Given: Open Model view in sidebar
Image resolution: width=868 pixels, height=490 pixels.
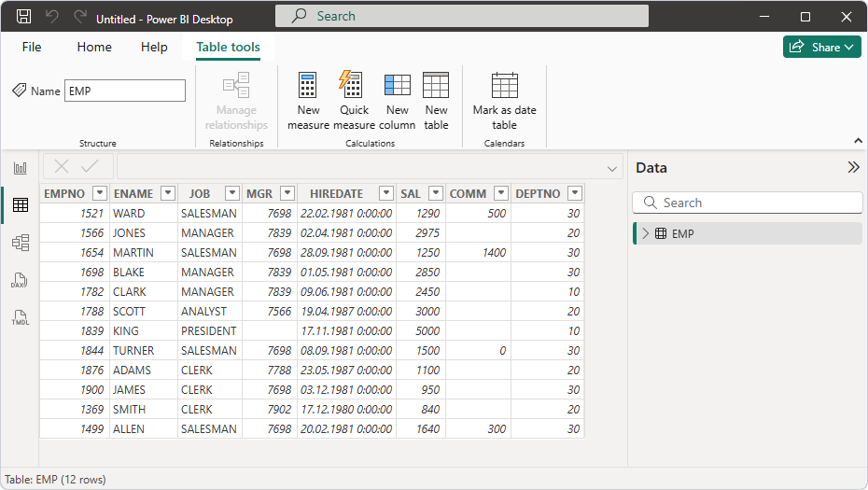Looking at the screenshot, I should pos(21,243).
